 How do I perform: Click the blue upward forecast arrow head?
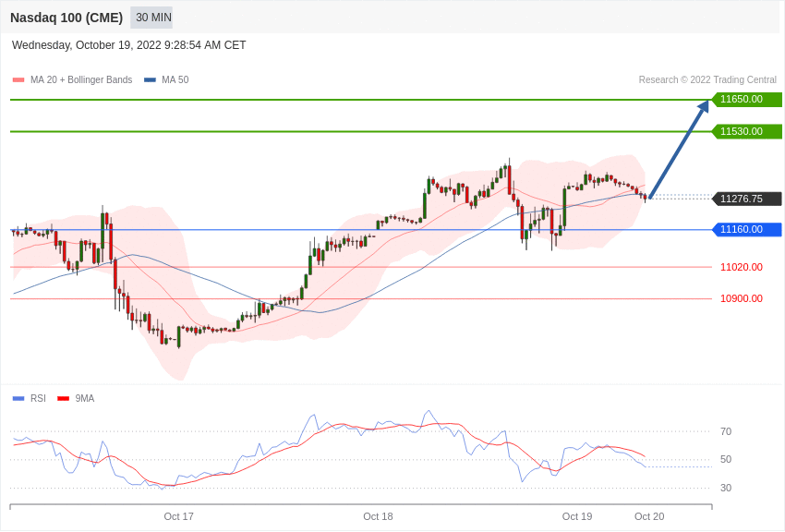coord(704,106)
